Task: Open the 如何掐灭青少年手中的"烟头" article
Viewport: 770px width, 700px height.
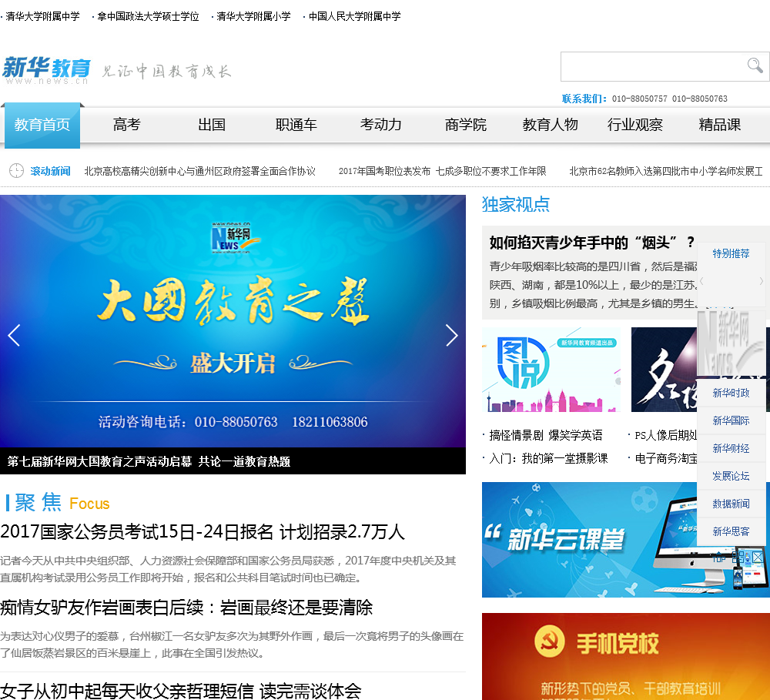Action: 591,242
